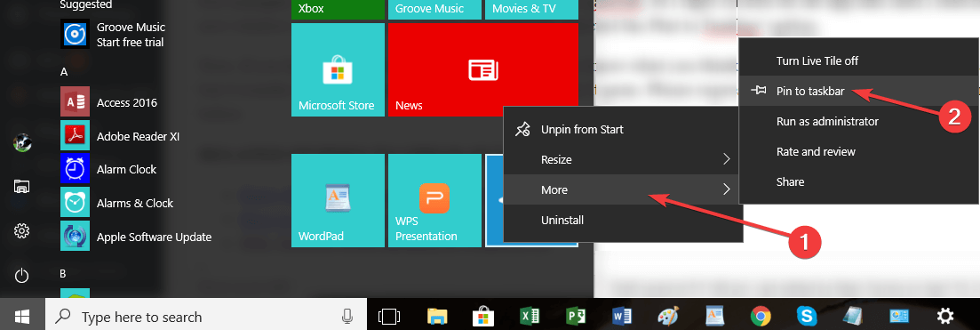Image resolution: width=980 pixels, height=330 pixels.
Task: Open Settings from the Start menu sidebar gear
Action: click(x=22, y=231)
